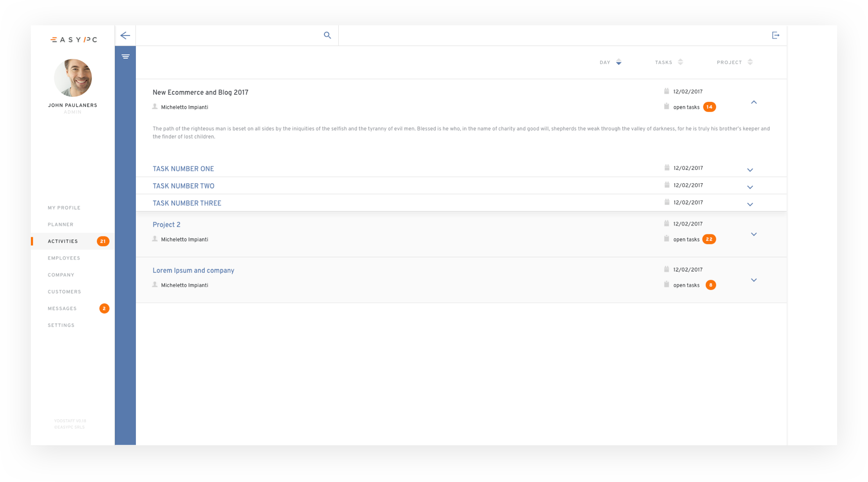Expand Lorem Ipsum and company chevron

click(754, 280)
